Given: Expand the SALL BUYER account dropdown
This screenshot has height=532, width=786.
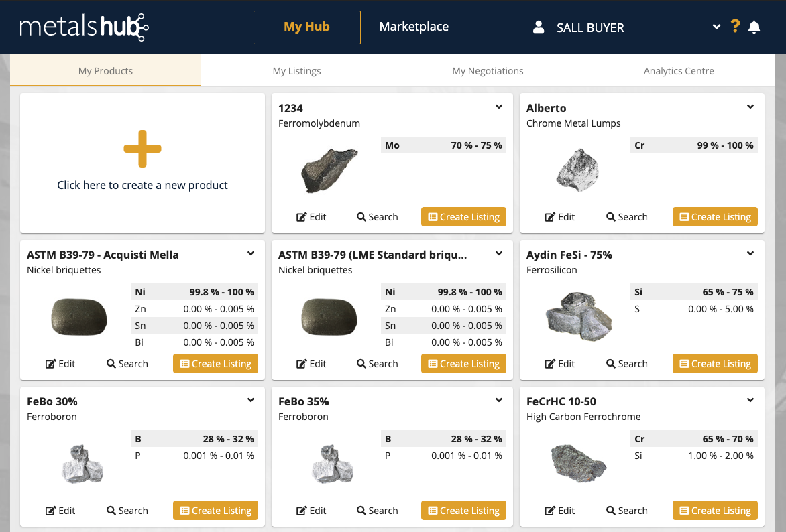Looking at the screenshot, I should pyautogui.click(x=716, y=27).
